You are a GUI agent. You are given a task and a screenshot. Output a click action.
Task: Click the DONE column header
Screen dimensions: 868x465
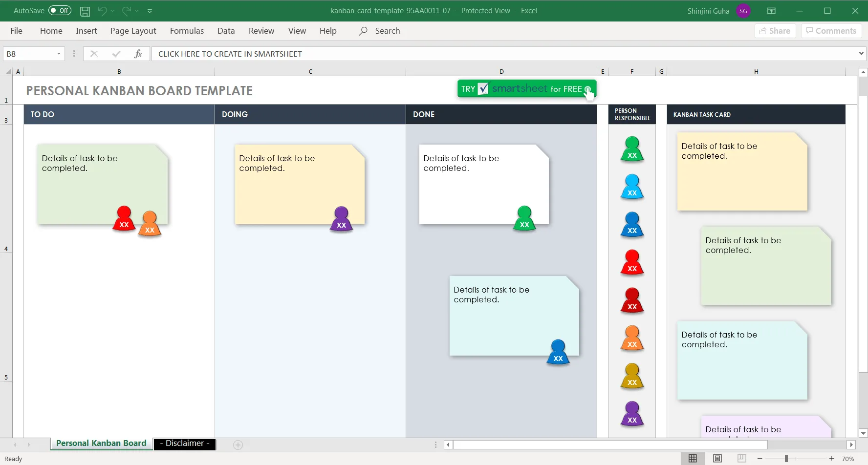[501, 114]
